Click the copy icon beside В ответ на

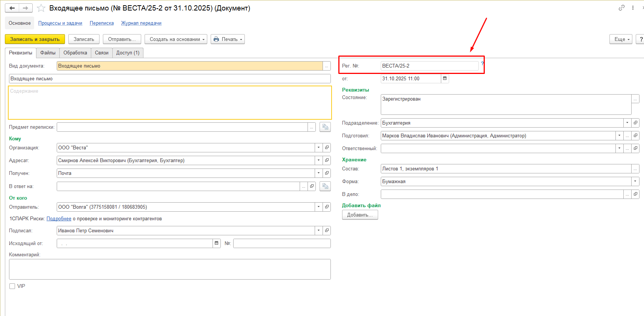325,186
